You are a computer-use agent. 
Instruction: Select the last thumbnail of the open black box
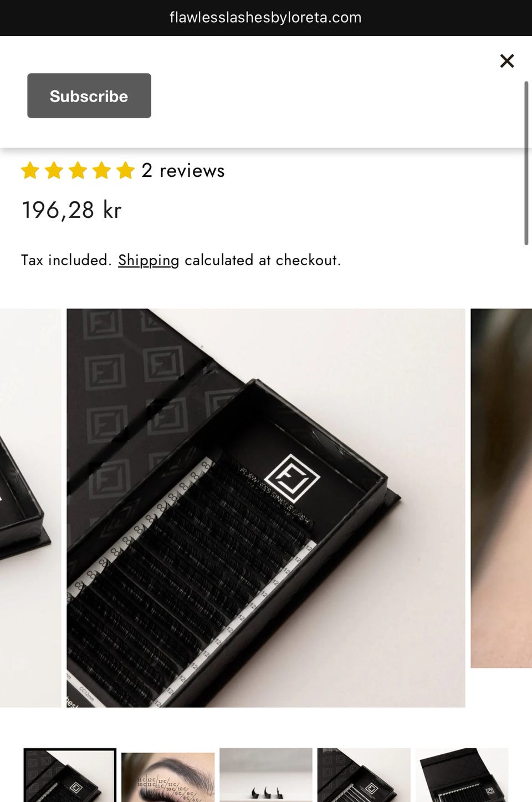click(462, 775)
